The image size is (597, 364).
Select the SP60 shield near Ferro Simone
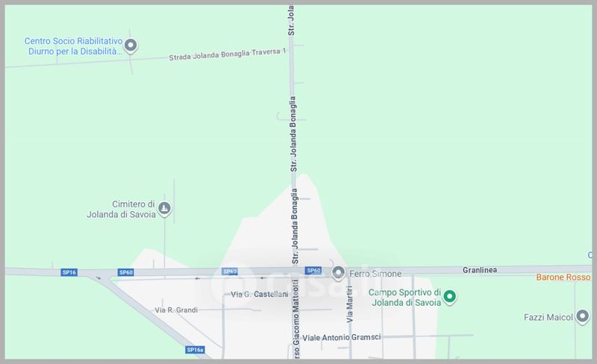pyautogui.click(x=313, y=270)
